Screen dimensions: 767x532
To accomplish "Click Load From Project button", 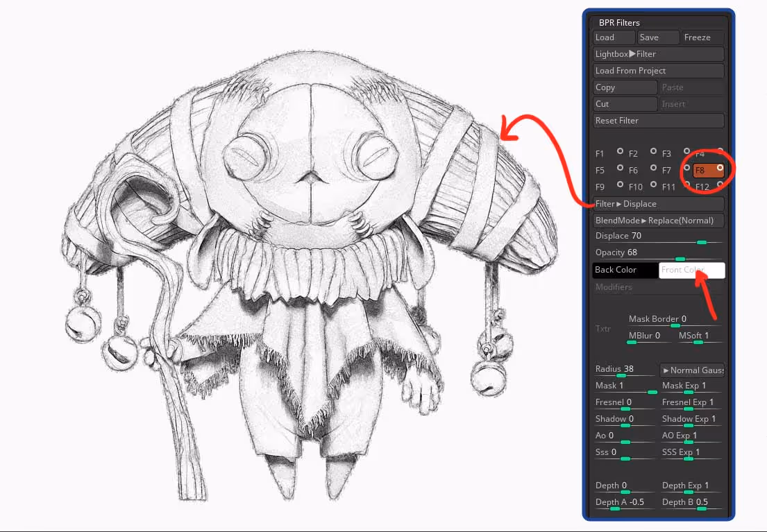I will [x=659, y=71].
